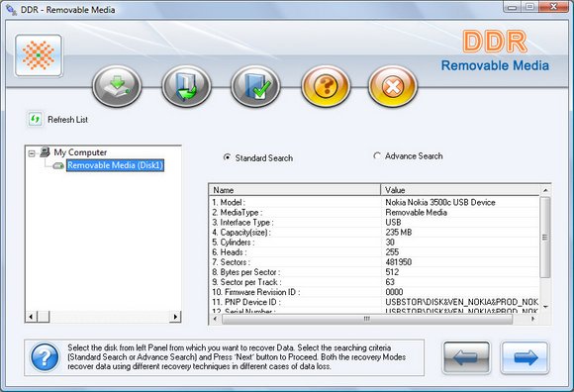Click the 'USBSTOR\DISK&VEN_NOKIA' PNP value
The image size is (574, 392).
[x=461, y=302]
